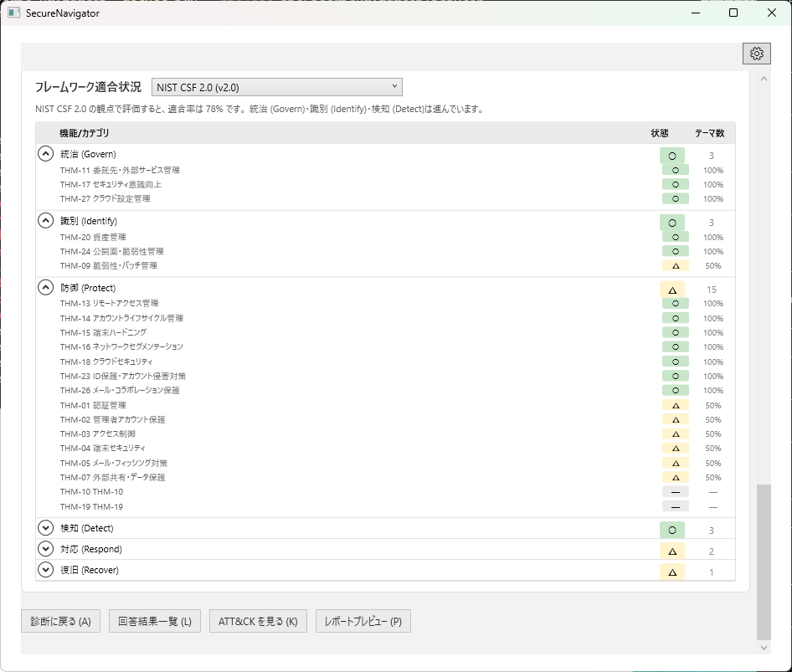The height and width of the screenshot is (672, 792).
Task: Expand the 検知 (Detect) category
Action: (x=45, y=528)
